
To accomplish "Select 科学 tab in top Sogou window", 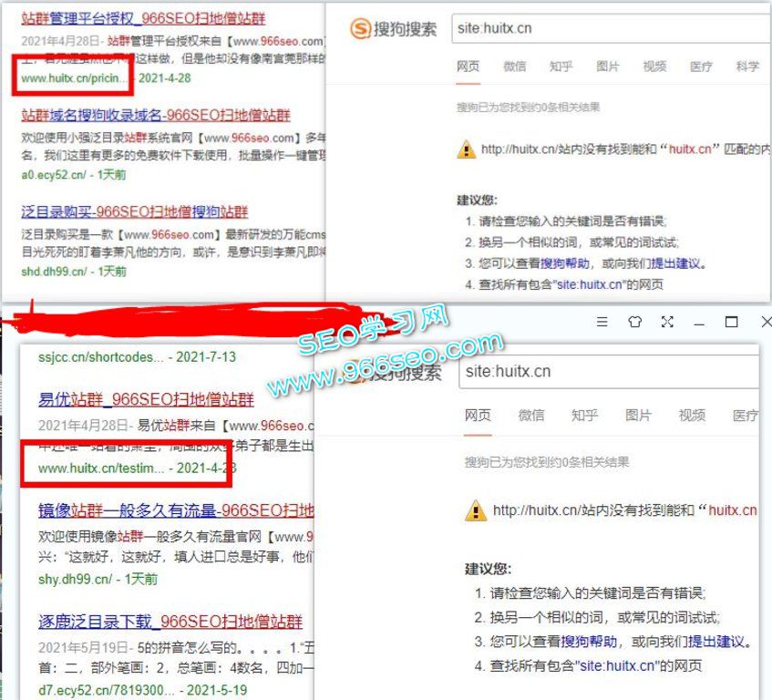I will [747, 66].
